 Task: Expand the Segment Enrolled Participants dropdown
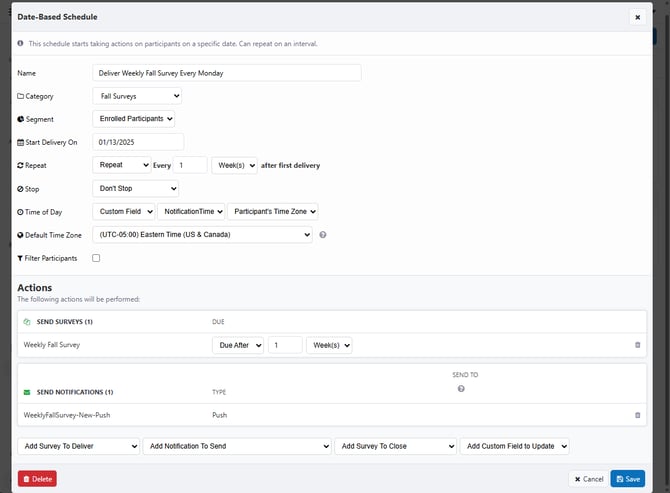133,119
